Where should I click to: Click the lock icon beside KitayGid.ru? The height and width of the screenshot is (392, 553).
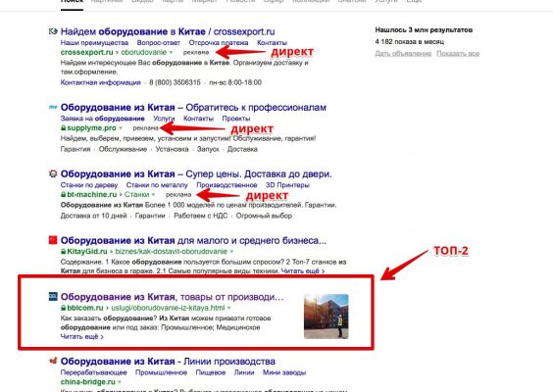click(x=63, y=252)
